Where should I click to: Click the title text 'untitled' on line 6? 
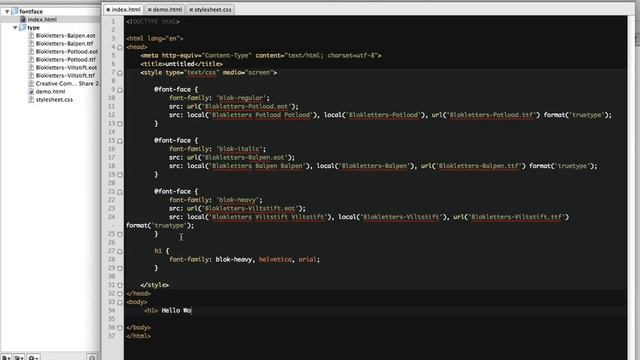180,64
